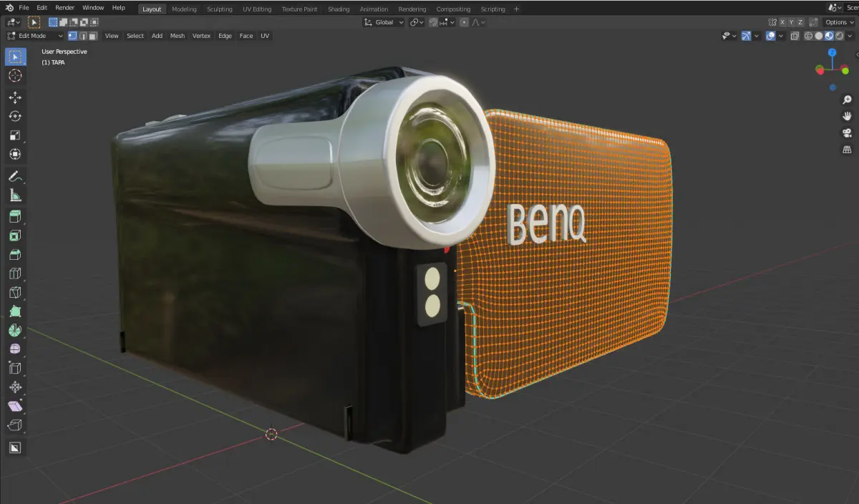Open the File menu

pos(24,8)
